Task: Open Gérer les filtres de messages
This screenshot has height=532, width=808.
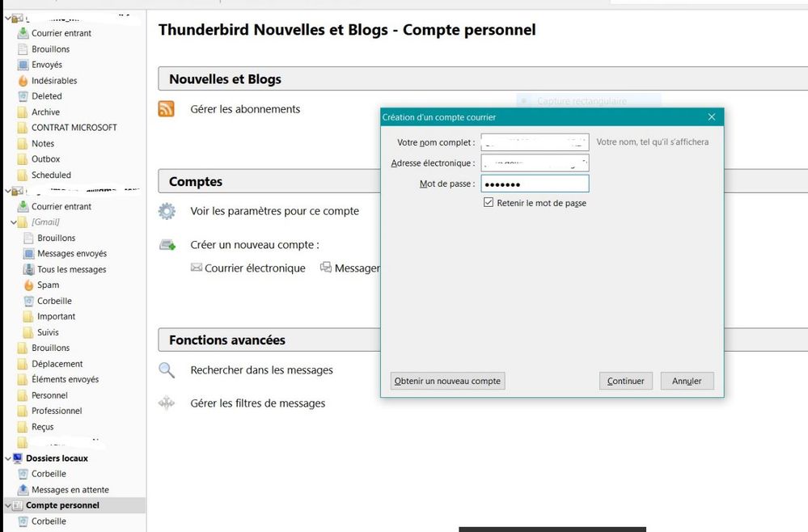Action: (258, 403)
